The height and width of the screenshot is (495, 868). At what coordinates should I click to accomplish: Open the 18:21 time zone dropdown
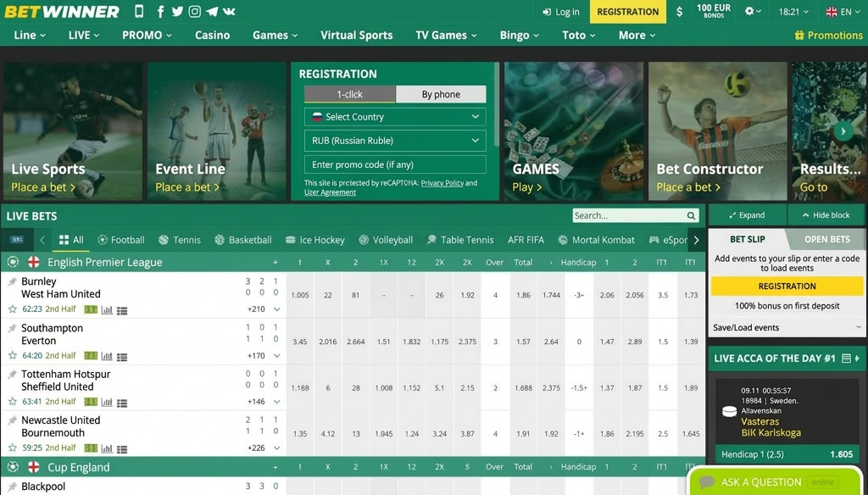click(793, 12)
